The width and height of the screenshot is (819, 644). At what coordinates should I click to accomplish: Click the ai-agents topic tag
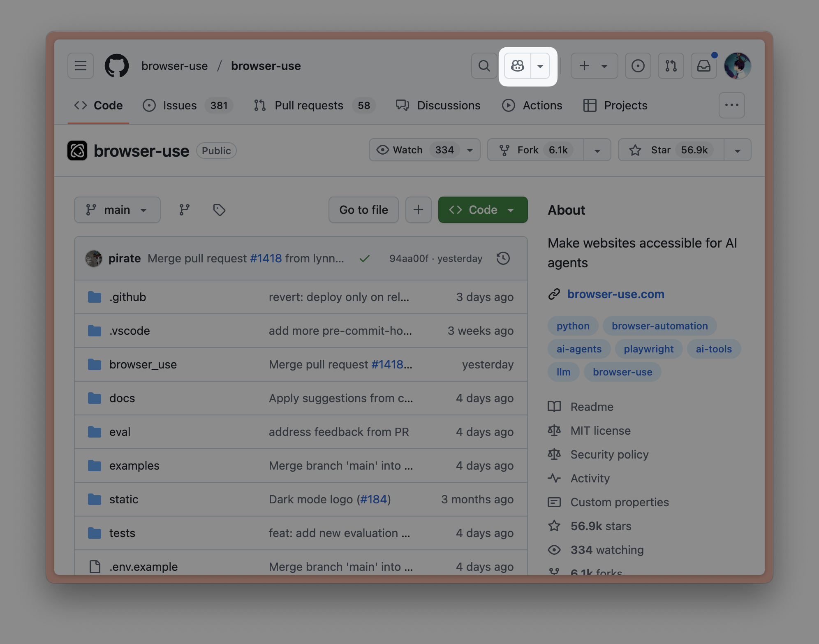click(579, 349)
